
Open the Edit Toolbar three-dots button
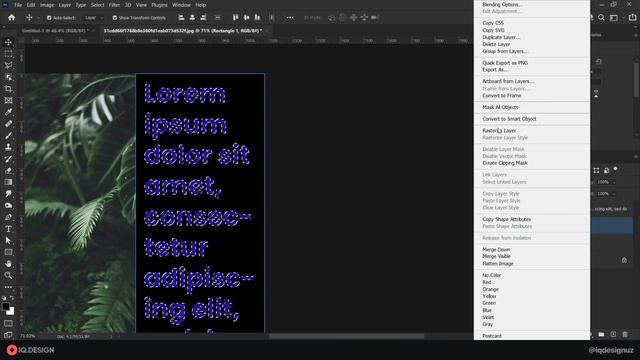pyautogui.click(x=8, y=287)
